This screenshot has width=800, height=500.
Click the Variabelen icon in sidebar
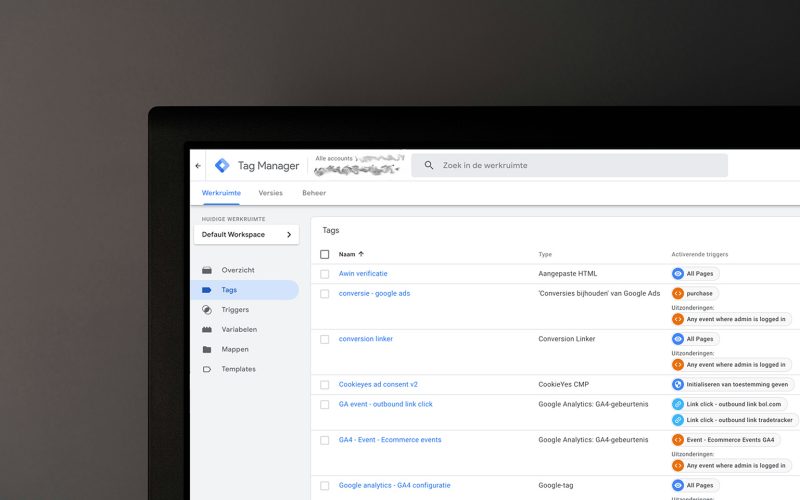tap(207, 330)
